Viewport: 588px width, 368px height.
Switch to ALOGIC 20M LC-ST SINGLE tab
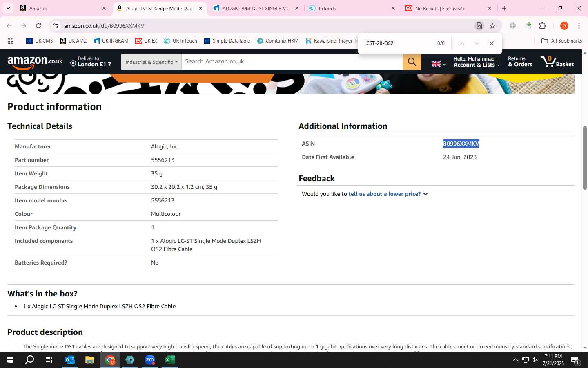tap(256, 8)
